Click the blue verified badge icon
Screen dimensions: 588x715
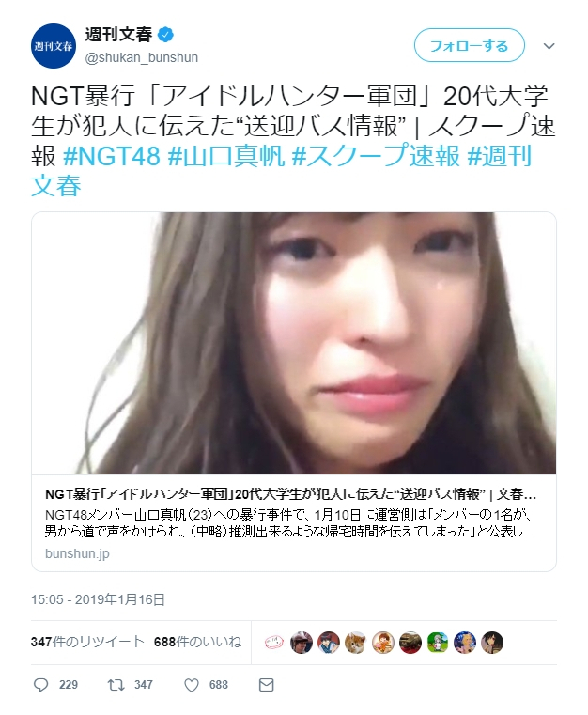165,35
